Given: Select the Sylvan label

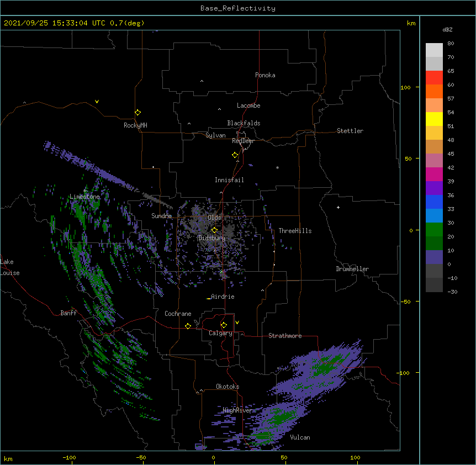Looking at the screenshot, I should coord(215,135).
